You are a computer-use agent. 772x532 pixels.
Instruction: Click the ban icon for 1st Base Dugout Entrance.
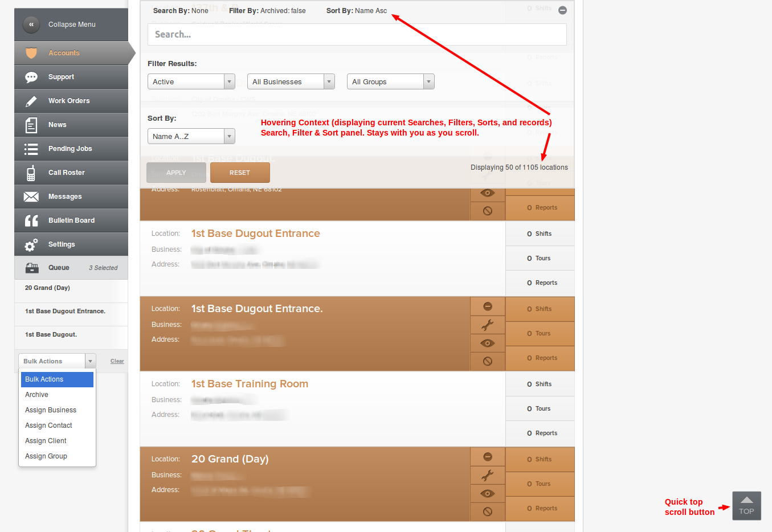coord(488,361)
